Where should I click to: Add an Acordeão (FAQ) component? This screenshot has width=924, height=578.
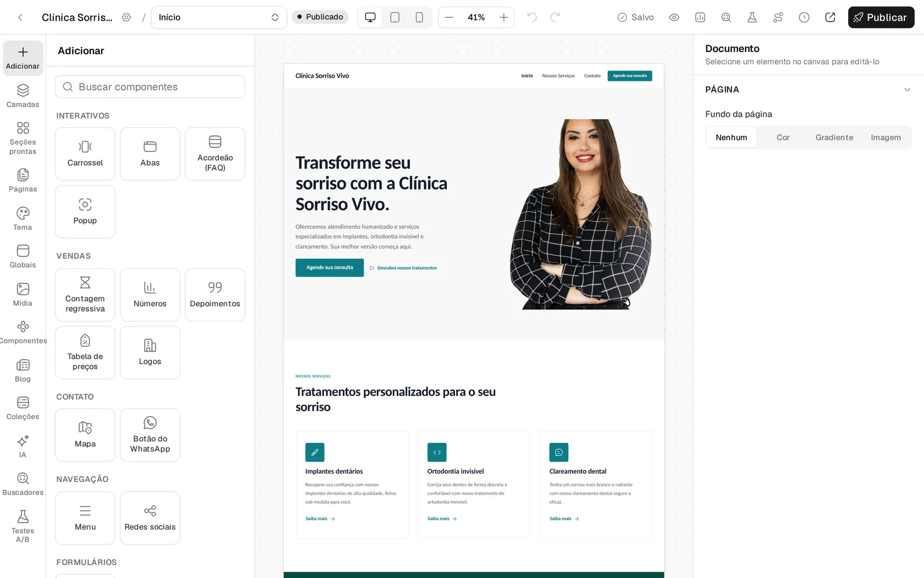215,154
